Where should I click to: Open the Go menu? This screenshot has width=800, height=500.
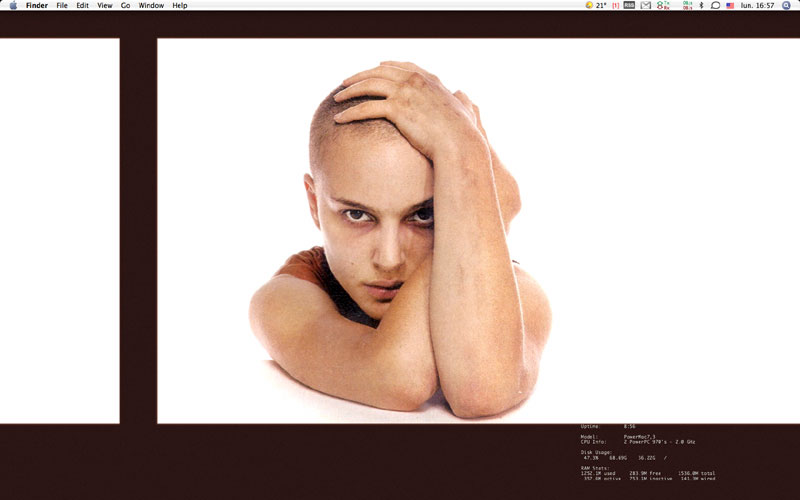126,6
